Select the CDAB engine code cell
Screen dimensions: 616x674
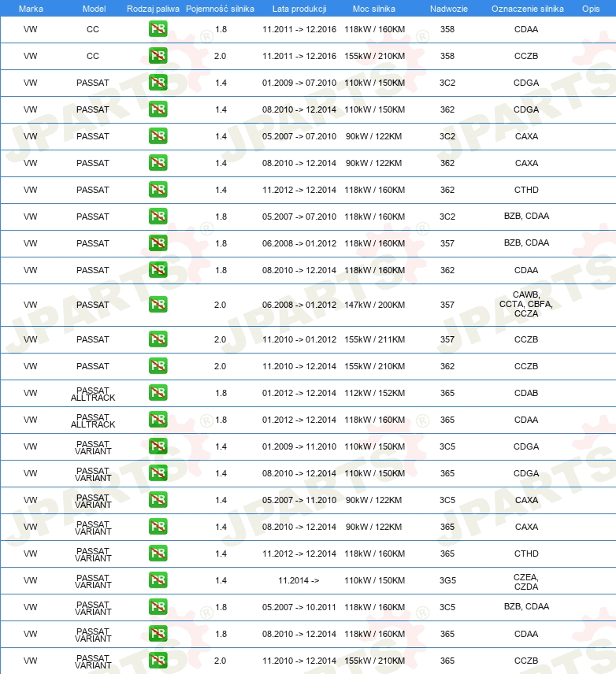click(526, 393)
